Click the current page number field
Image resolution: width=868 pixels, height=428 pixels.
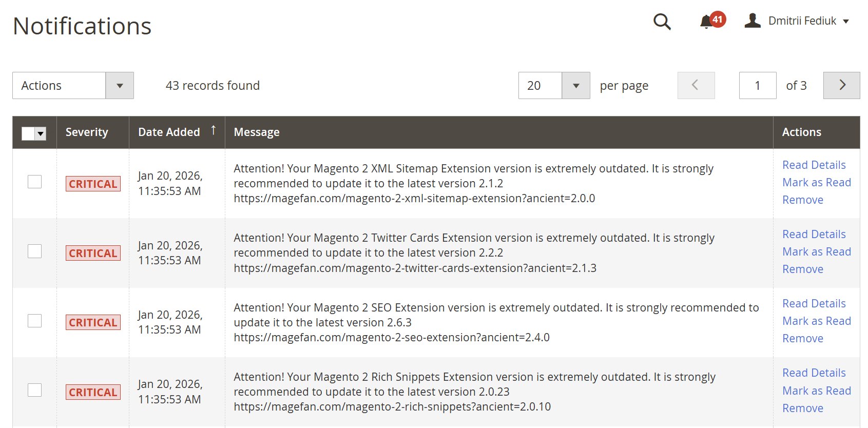[757, 86]
